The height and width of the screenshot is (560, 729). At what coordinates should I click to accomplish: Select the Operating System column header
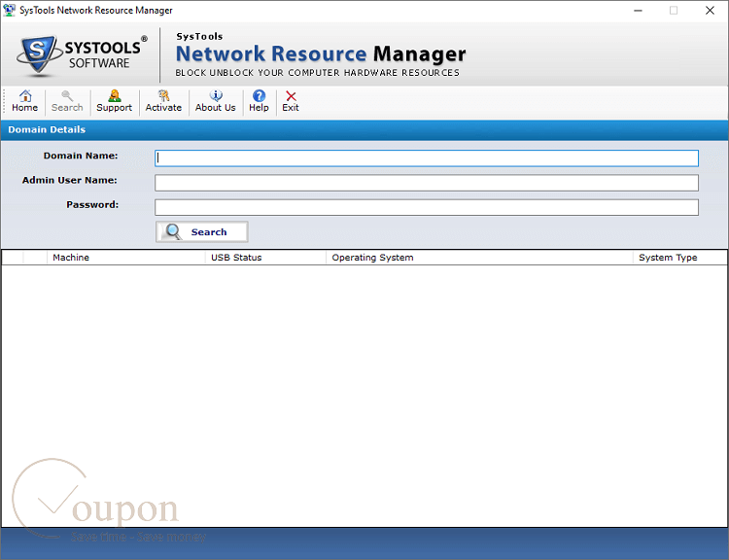(479, 258)
